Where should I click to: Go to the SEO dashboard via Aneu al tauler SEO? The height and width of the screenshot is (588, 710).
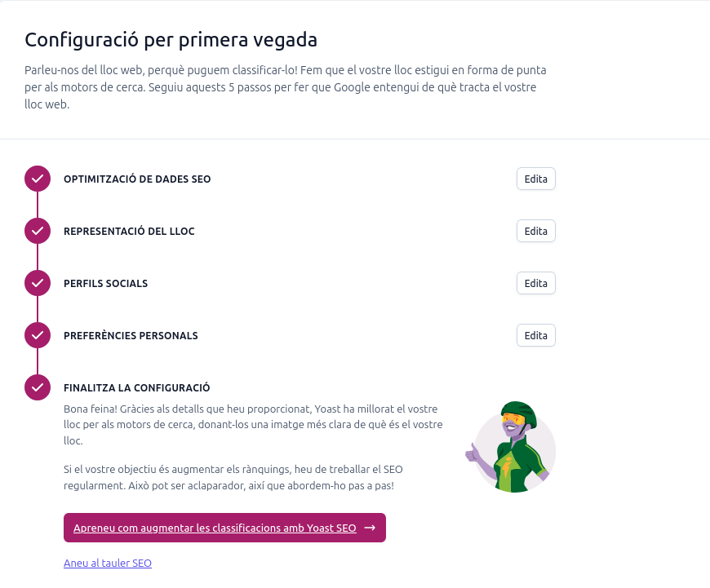108,563
